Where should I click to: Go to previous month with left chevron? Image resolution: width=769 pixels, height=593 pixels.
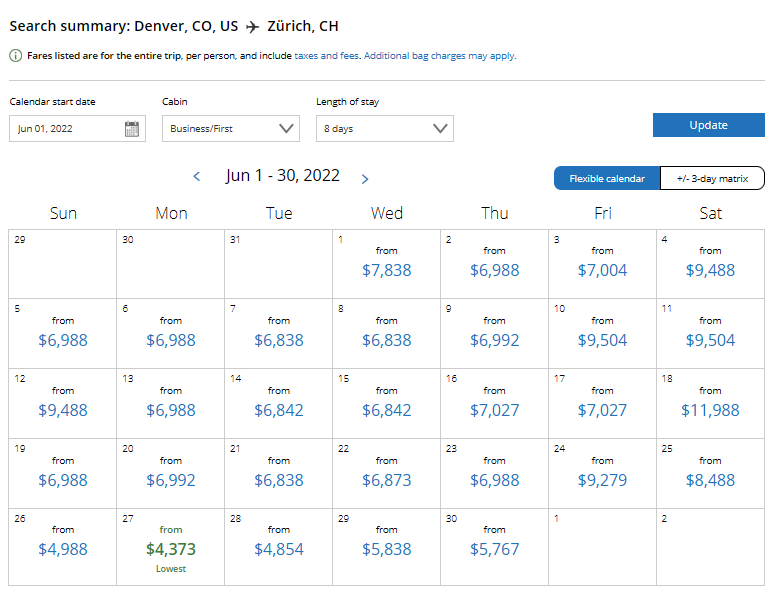[x=197, y=177]
